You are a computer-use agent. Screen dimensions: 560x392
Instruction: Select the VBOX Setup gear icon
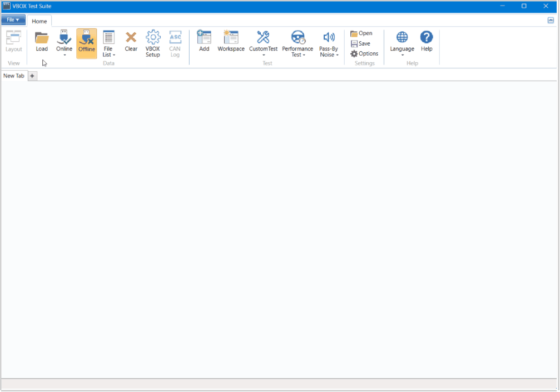[153, 38]
